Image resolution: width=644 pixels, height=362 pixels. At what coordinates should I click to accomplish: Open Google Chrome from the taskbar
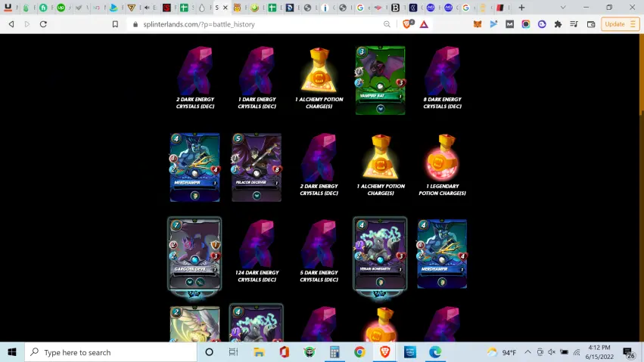359,352
